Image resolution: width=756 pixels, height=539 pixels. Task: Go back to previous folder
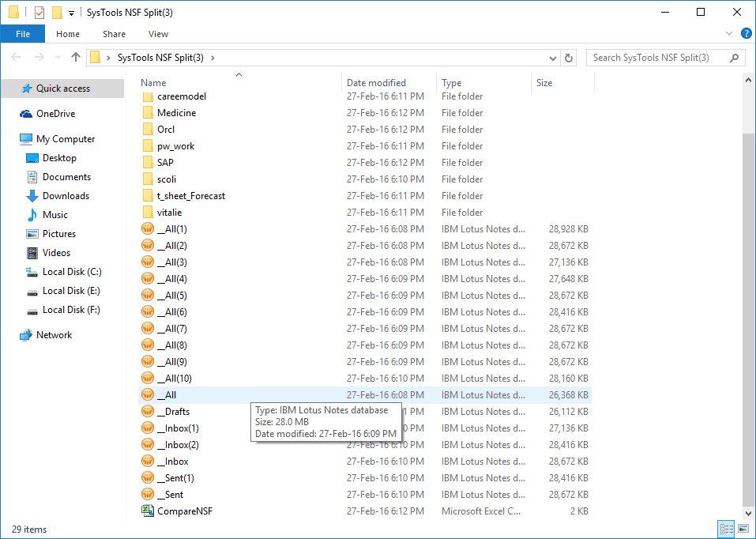(x=16, y=58)
